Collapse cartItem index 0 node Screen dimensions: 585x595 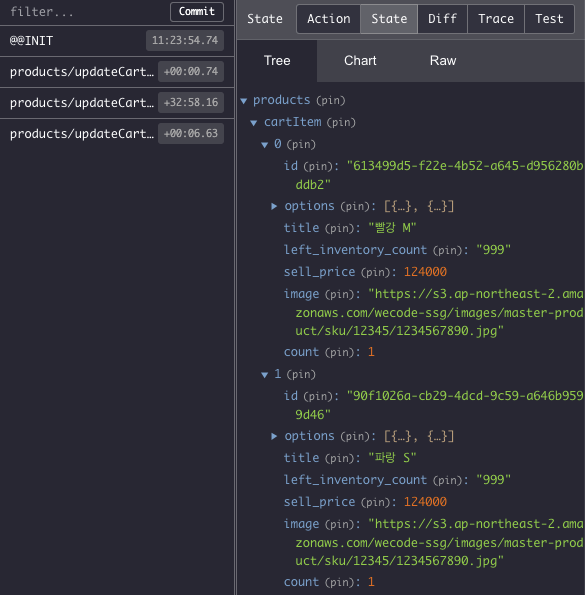point(264,145)
